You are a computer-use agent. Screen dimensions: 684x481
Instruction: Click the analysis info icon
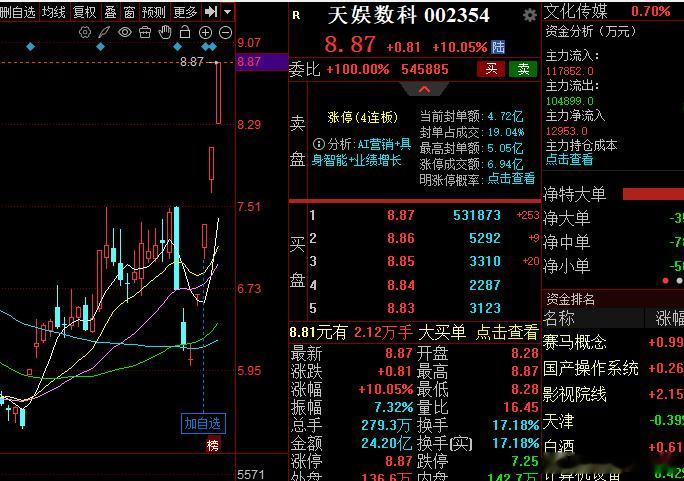pyautogui.click(x=319, y=143)
